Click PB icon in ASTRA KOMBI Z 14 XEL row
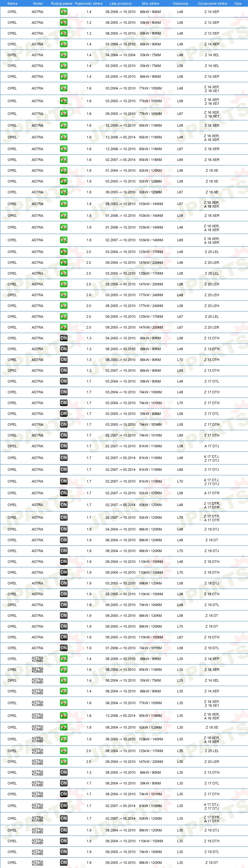Image resolution: width=248 pixels, height=868 pixels. tap(63, 680)
